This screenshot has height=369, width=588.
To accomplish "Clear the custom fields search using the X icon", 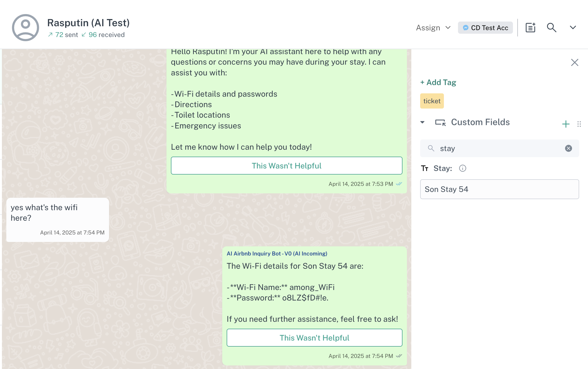I will click(568, 148).
